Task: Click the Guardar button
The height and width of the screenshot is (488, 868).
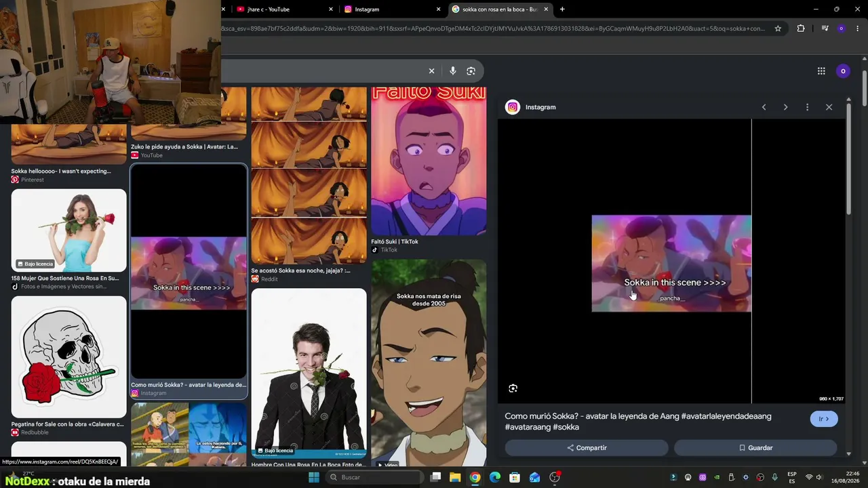Action: click(x=755, y=448)
